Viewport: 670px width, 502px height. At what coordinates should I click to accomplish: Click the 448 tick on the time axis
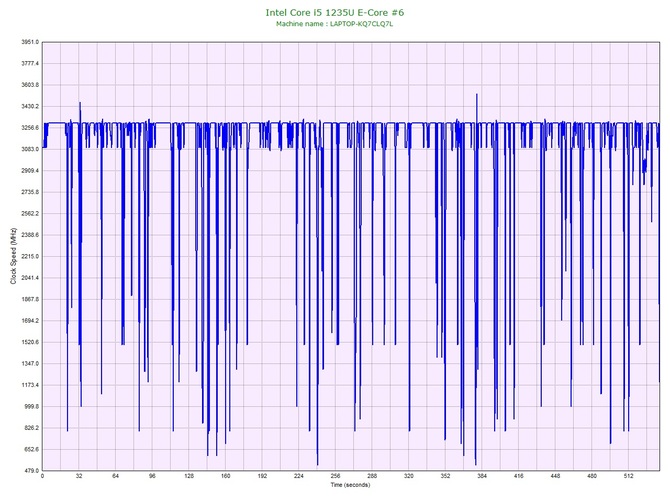click(555, 476)
